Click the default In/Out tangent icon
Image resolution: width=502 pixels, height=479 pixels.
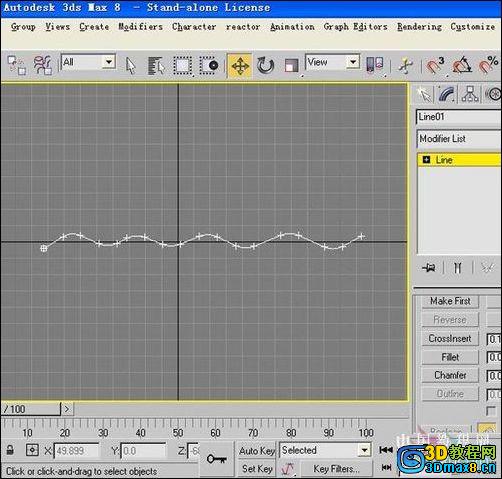click(x=288, y=469)
